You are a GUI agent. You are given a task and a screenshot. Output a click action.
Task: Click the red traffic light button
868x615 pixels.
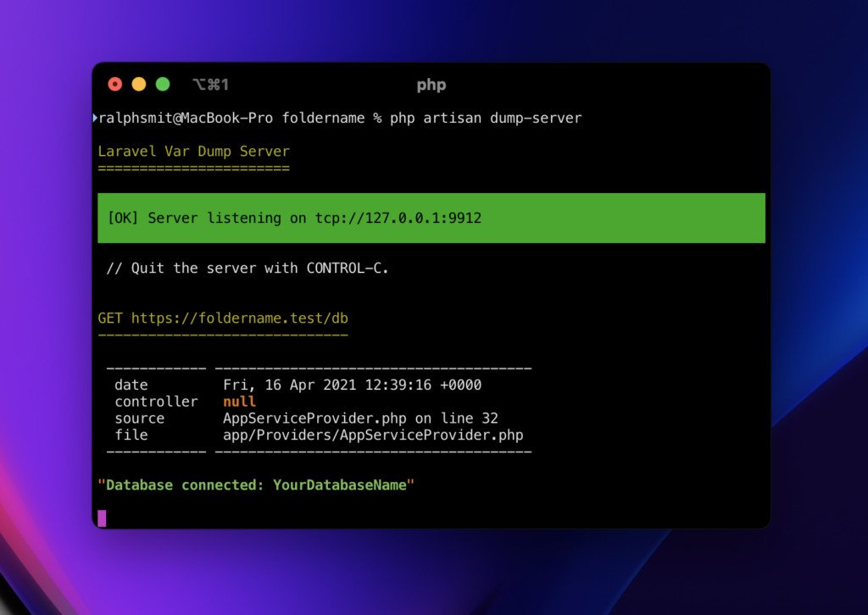[115, 84]
